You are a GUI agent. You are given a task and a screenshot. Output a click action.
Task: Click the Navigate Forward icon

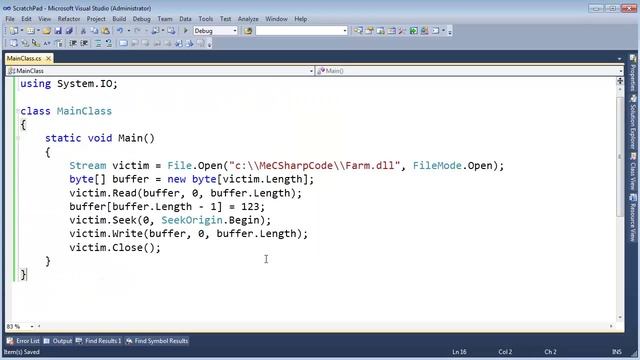[171, 31]
